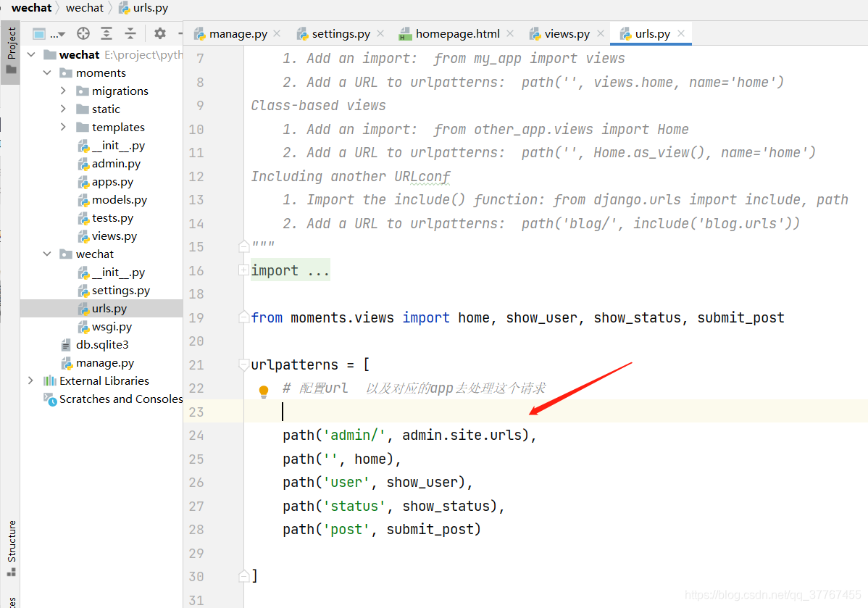Click the fold marker at the docstring end on line 15
Viewport: 868px width, 608px height.
click(243, 246)
